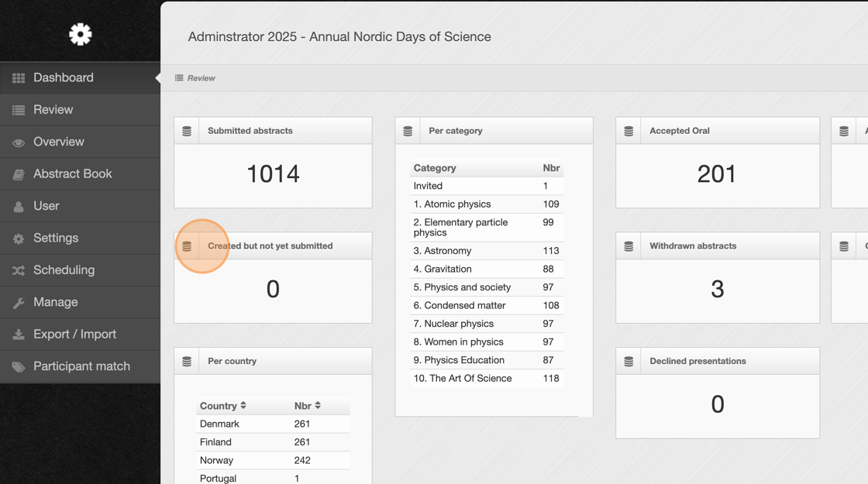Click the Created but not yet submitted count 0

tap(273, 290)
